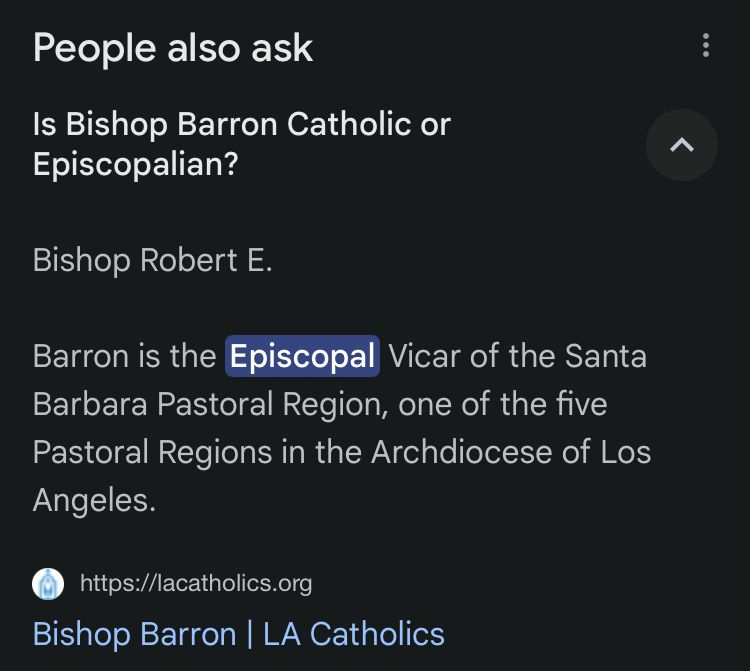
Task: Click the word 'Angeles.' ending the answer
Action: [95, 499]
